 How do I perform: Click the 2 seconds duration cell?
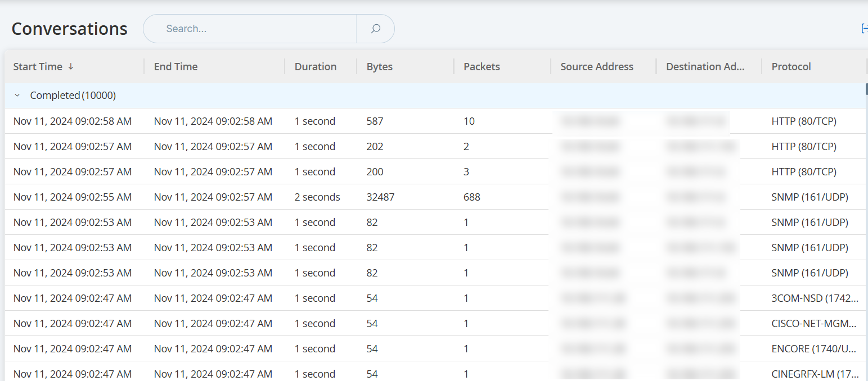click(x=317, y=197)
